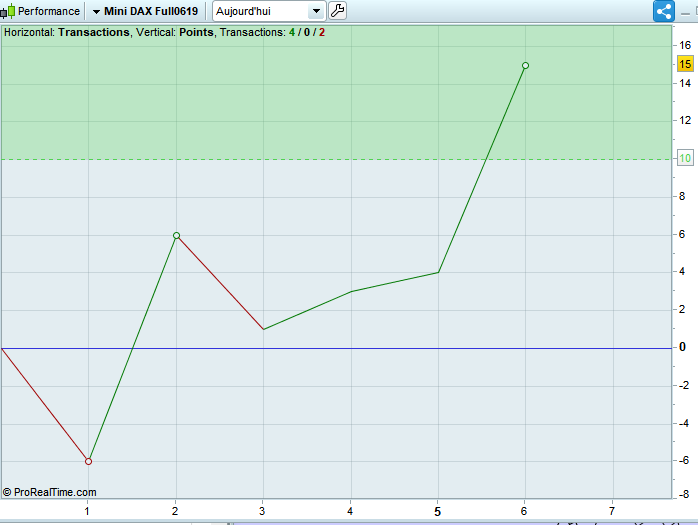The height and width of the screenshot is (525, 698).
Task: Click the yellow 15 value marker
Action: (x=685, y=64)
